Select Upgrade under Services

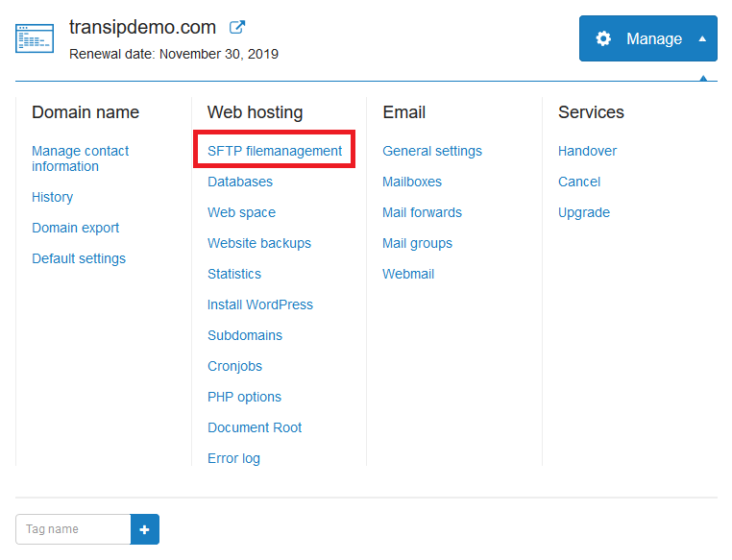point(583,212)
